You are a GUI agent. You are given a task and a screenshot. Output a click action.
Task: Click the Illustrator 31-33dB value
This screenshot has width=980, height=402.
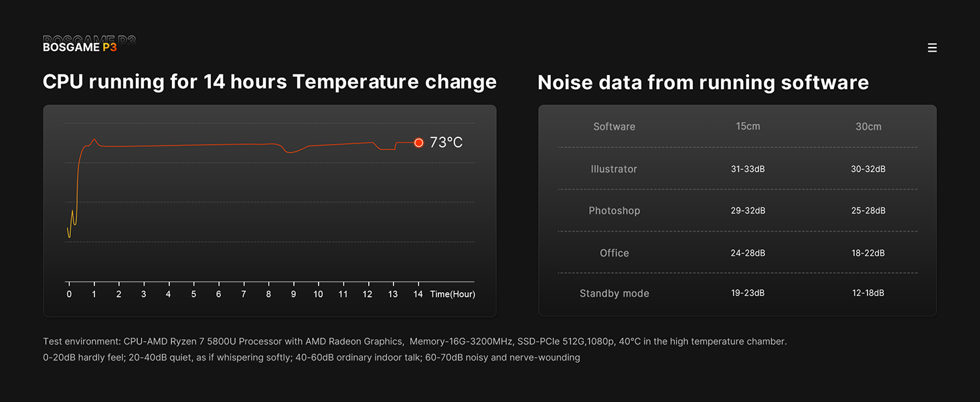pos(748,169)
